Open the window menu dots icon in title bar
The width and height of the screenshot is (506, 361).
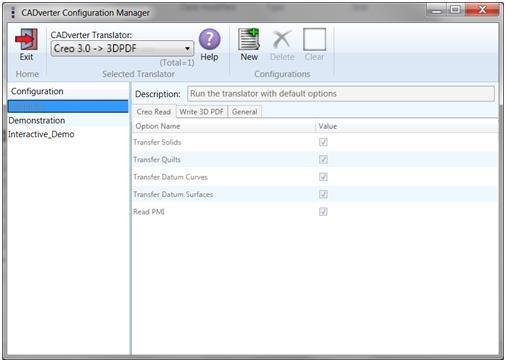tap(13, 13)
